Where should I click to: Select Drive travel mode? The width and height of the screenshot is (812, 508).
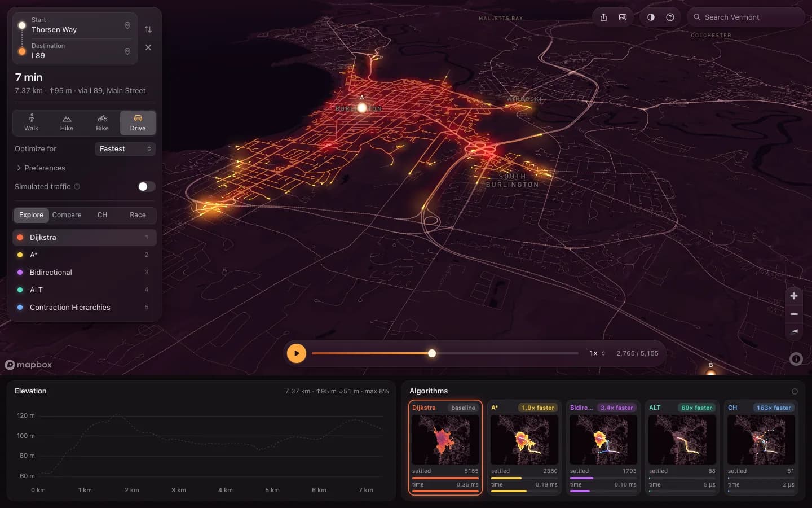click(138, 122)
